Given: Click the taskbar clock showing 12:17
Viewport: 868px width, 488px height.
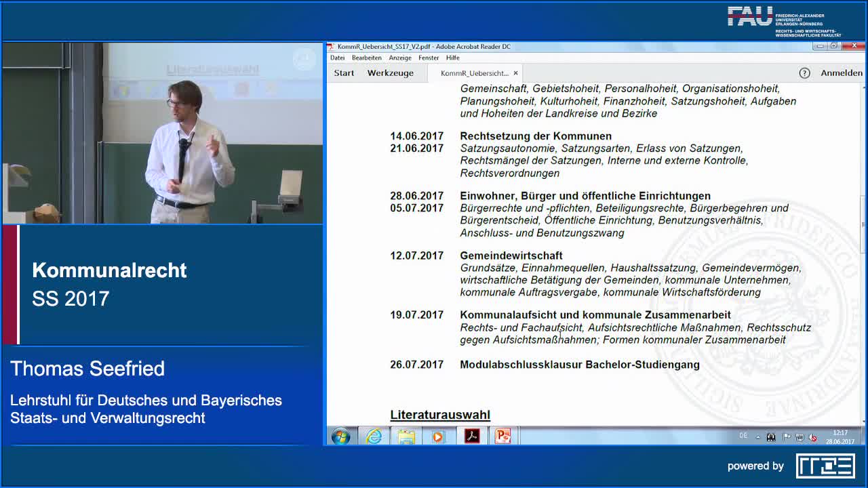Looking at the screenshot, I should coord(840,436).
